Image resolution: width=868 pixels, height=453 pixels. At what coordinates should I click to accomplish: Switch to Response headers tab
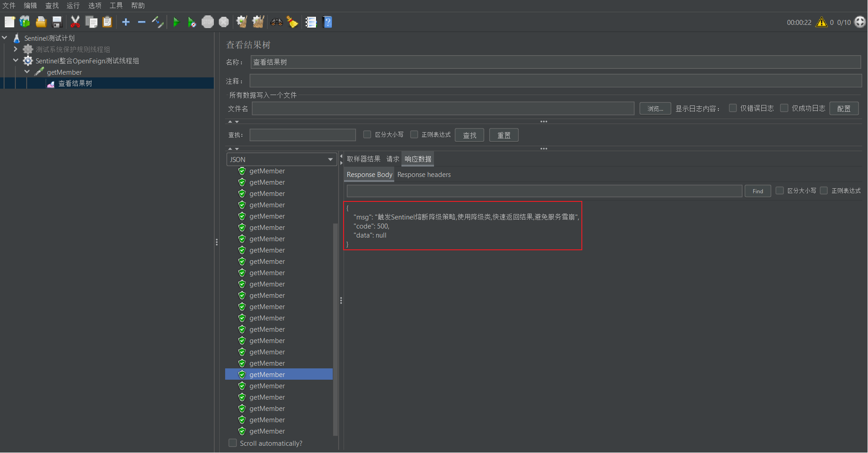coord(424,175)
